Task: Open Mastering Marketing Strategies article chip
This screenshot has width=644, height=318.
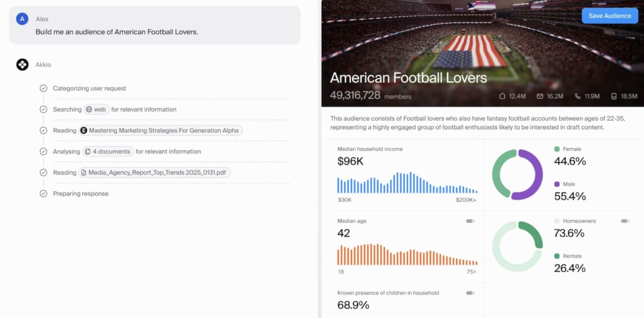Action: (x=161, y=130)
